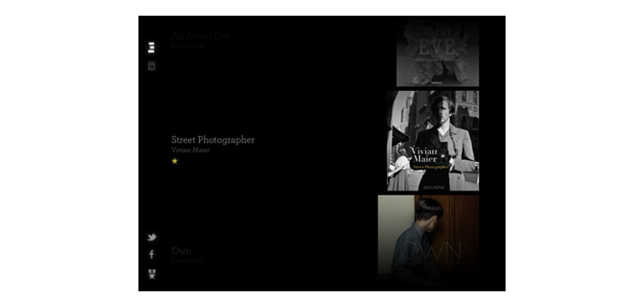Select the Vivian Maier book cover thumbnail
Viewport: 644px width, 307px height.
point(433,141)
